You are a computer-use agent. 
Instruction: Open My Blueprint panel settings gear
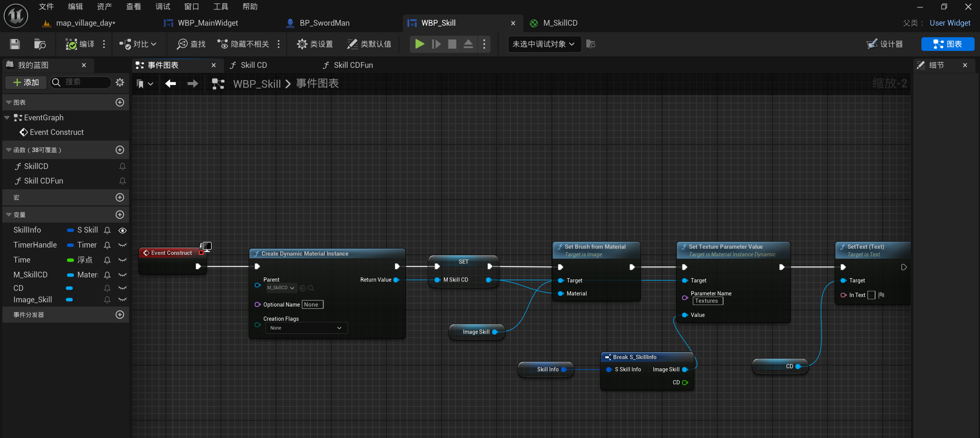(120, 82)
